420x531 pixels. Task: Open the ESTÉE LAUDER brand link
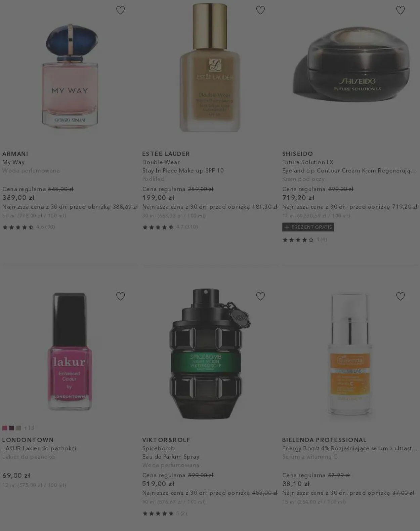coord(166,154)
